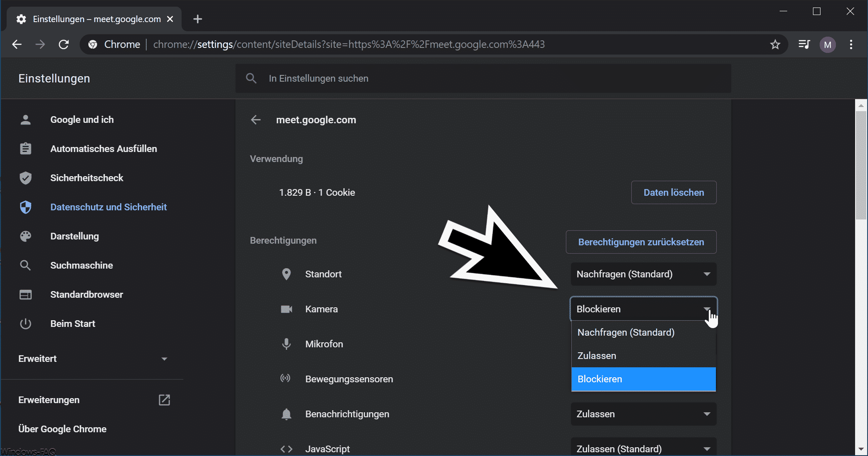Open Google und ich settings
This screenshot has height=456, width=868.
82,120
